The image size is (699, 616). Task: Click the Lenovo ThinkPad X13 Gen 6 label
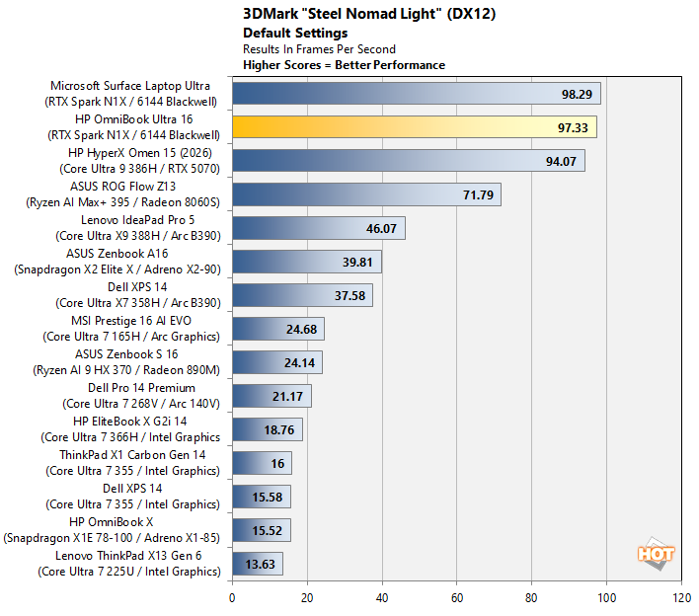coord(128,564)
